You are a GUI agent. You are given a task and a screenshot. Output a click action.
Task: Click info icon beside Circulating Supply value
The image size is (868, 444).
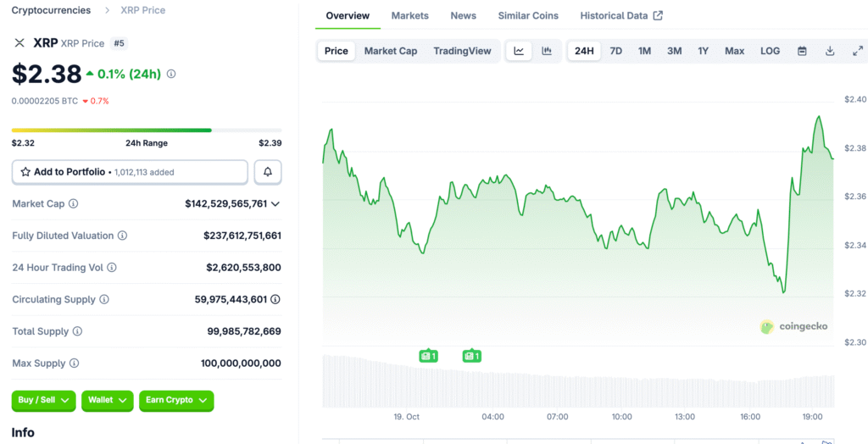click(x=275, y=299)
